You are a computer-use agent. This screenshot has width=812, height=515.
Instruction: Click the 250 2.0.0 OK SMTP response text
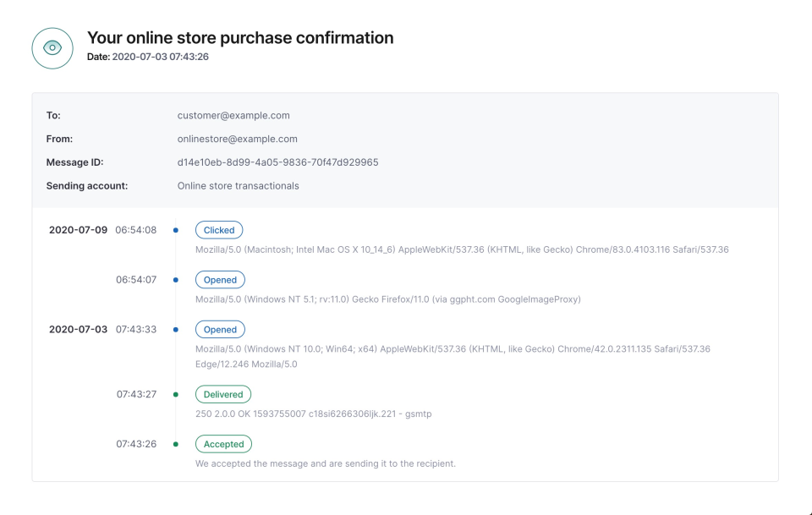click(x=314, y=414)
